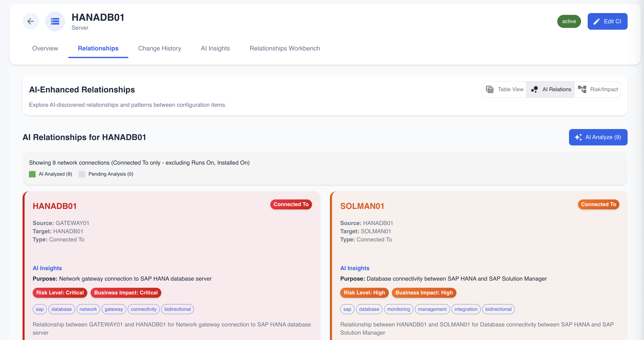This screenshot has height=340, width=644.
Task: Click the sparkle icon on AI Analyze
Action: tap(578, 137)
